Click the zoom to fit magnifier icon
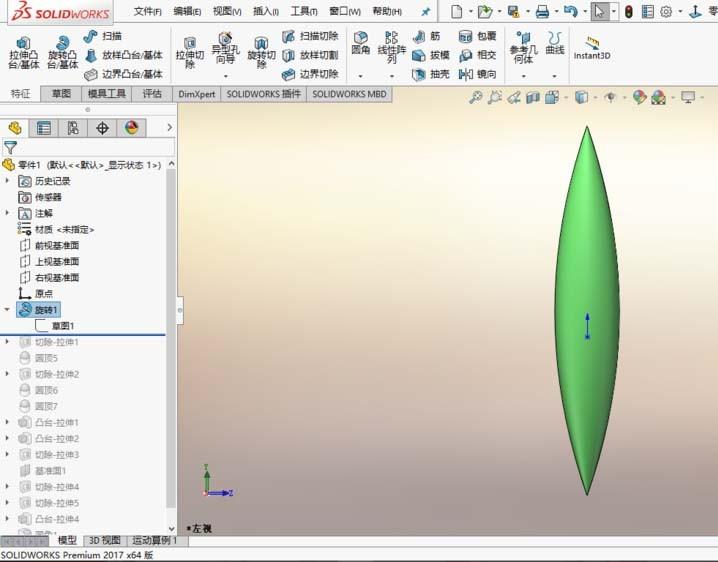This screenshot has height=562, width=718. point(476,98)
